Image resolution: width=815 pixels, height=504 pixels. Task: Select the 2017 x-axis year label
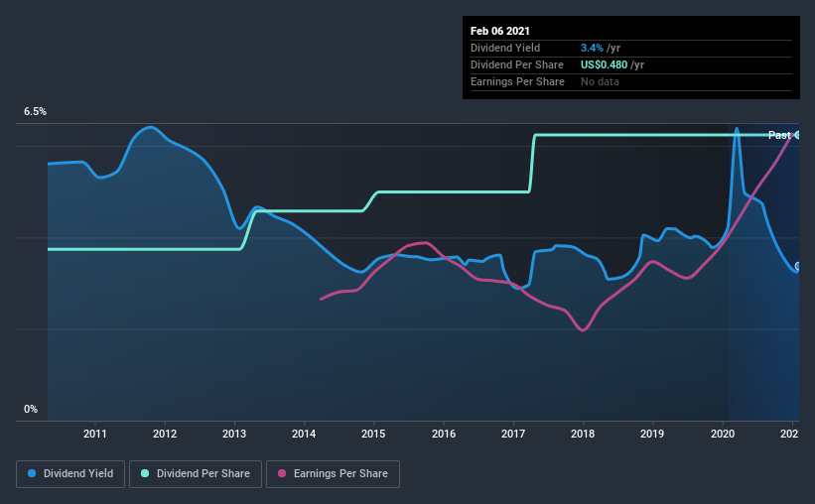coord(513,434)
